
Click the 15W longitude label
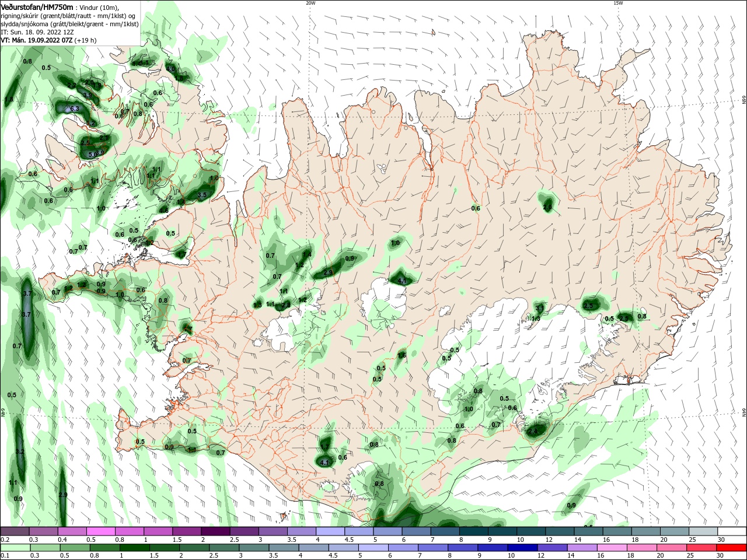618,3
